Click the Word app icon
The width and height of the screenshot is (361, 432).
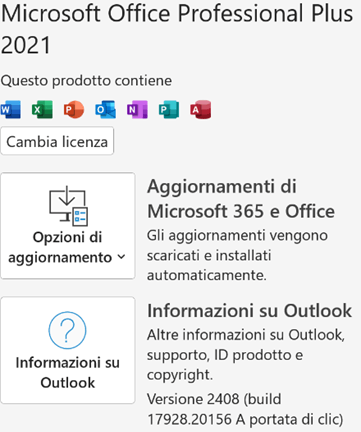point(11,109)
